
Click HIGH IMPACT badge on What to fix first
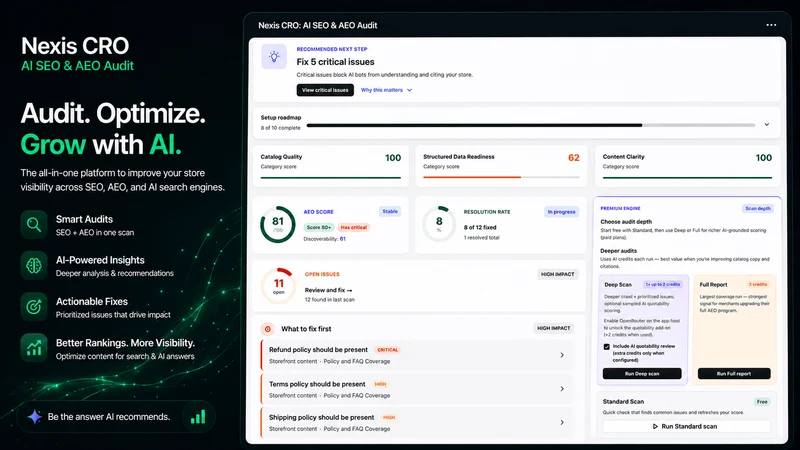[x=554, y=328]
